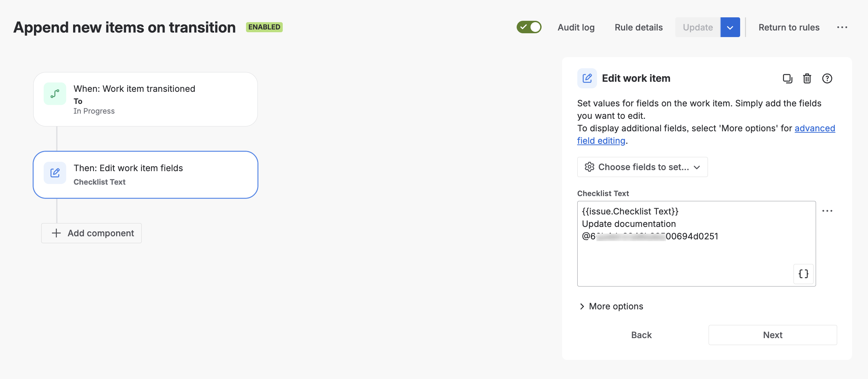Open help via the question mark icon
This screenshot has height=379, width=868.
(x=827, y=79)
